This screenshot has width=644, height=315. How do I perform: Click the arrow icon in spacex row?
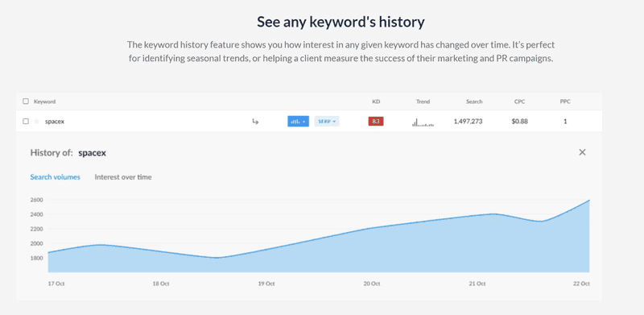click(x=255, y=122)
